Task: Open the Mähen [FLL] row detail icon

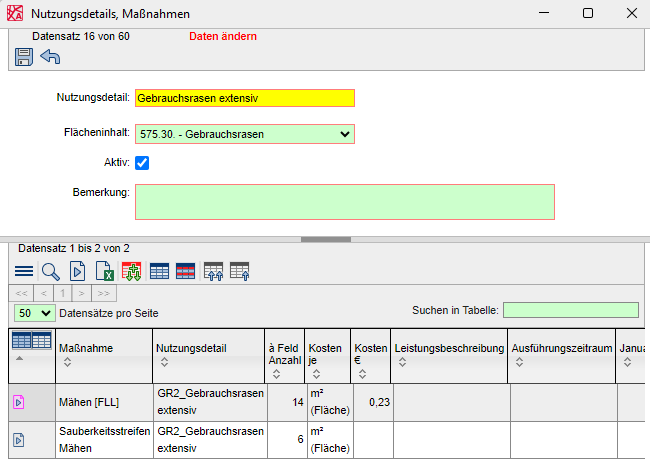Action: pos(19,403)
